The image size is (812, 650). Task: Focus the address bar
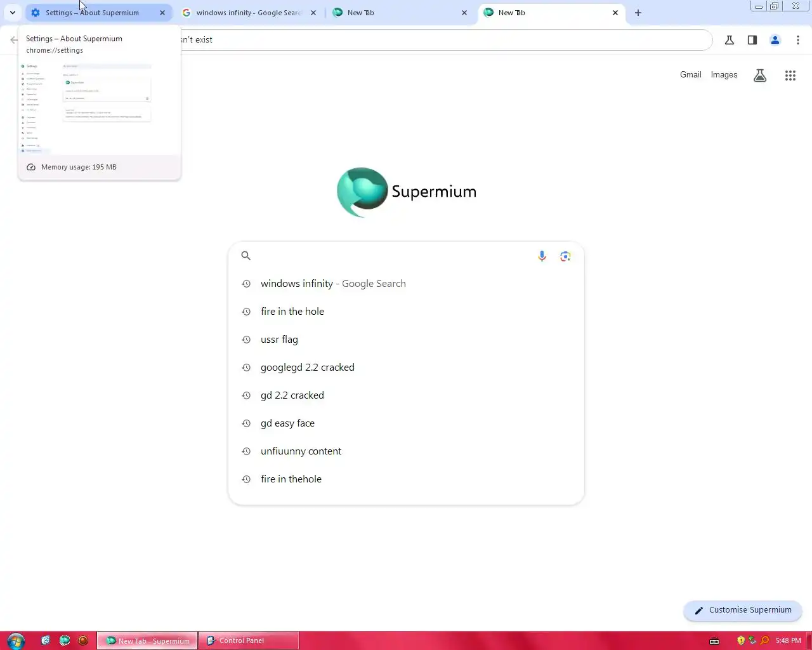444,39
